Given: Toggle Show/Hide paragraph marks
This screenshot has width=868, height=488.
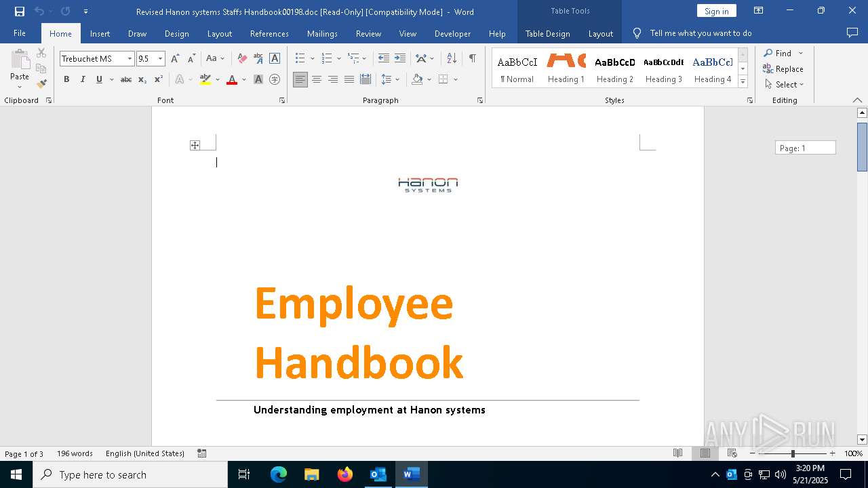Looking at the screenshot, I should tap(472, 59).
